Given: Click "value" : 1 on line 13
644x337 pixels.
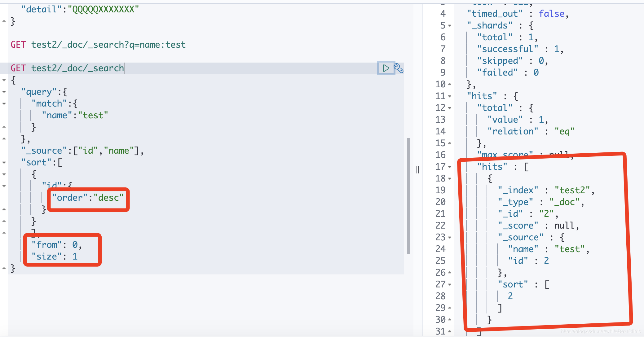Looking at the screenshot, I should point(518,120).
